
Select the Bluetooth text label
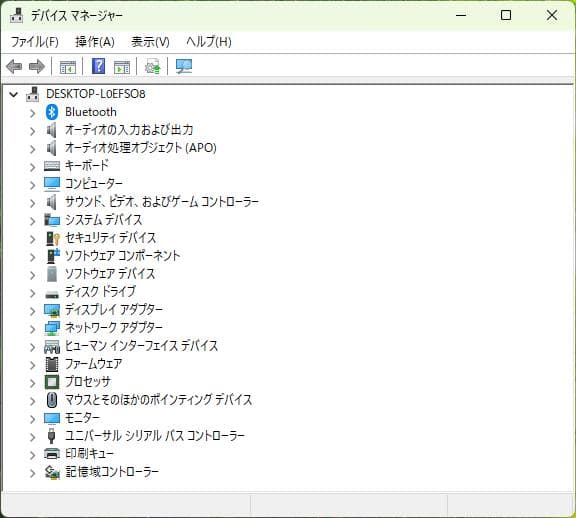[91, 112]
